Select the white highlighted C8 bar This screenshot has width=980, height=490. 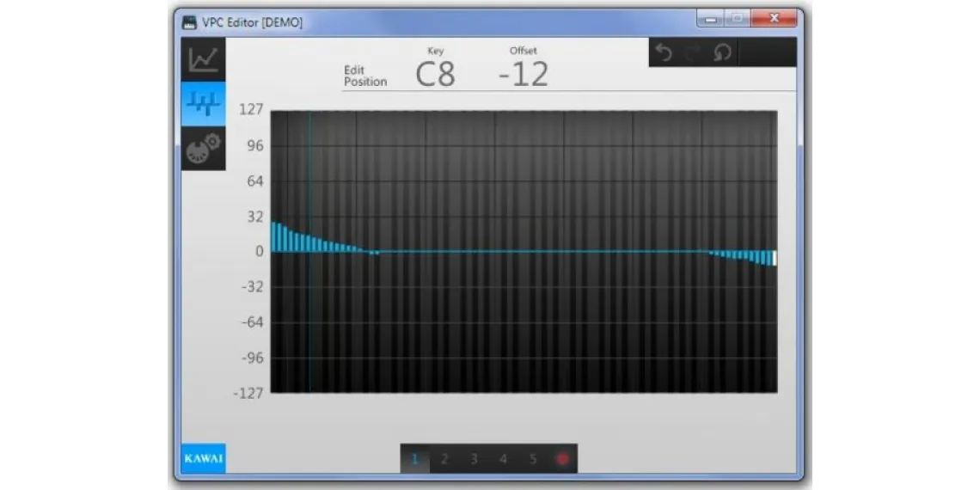click(775, 258)
